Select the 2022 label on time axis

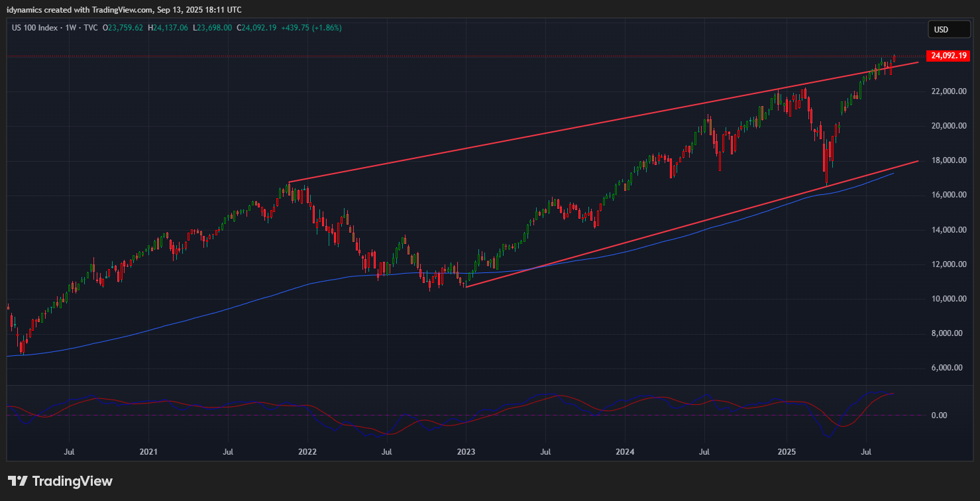click(307, 452)
